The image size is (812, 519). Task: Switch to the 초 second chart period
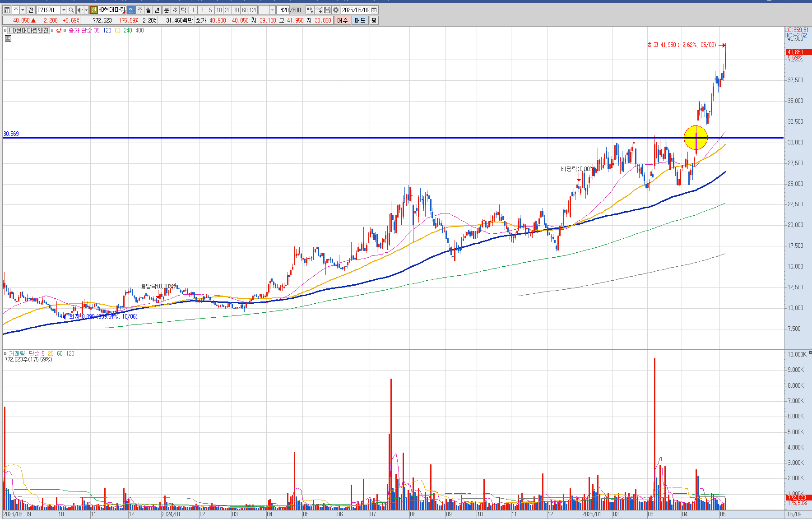tap(175, 10)
